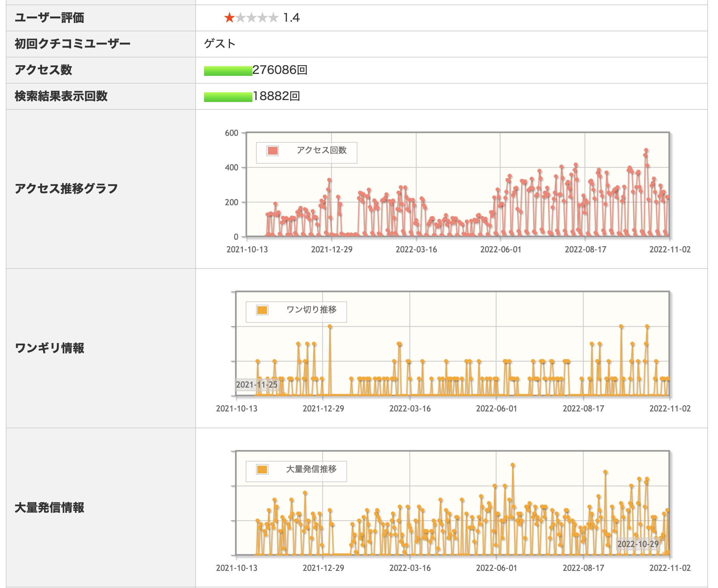
Task: Click the red アクセス回数 legend swatch
Action: 272,151
